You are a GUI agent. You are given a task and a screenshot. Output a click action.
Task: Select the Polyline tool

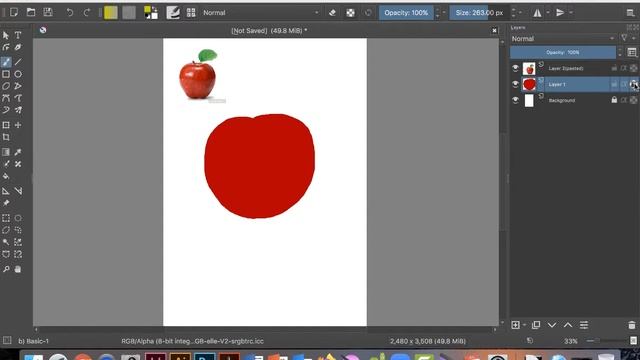click(18, 86)
